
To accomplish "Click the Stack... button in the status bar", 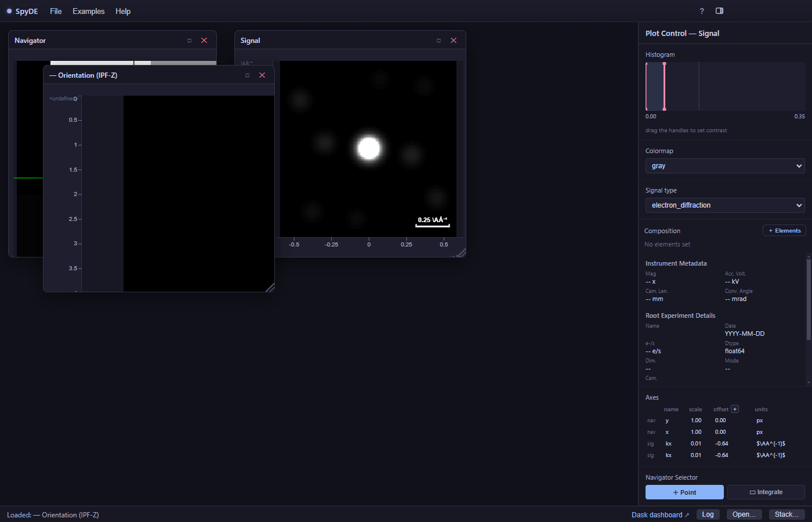I will [x=787, y=514].
